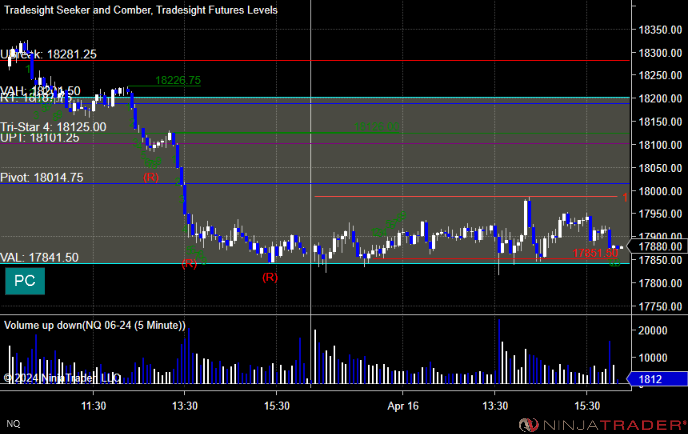The image size is (688, 434).
Task: Click the 18000.00 price axis label
Action: pyautogui.click(x=660, y=191)
